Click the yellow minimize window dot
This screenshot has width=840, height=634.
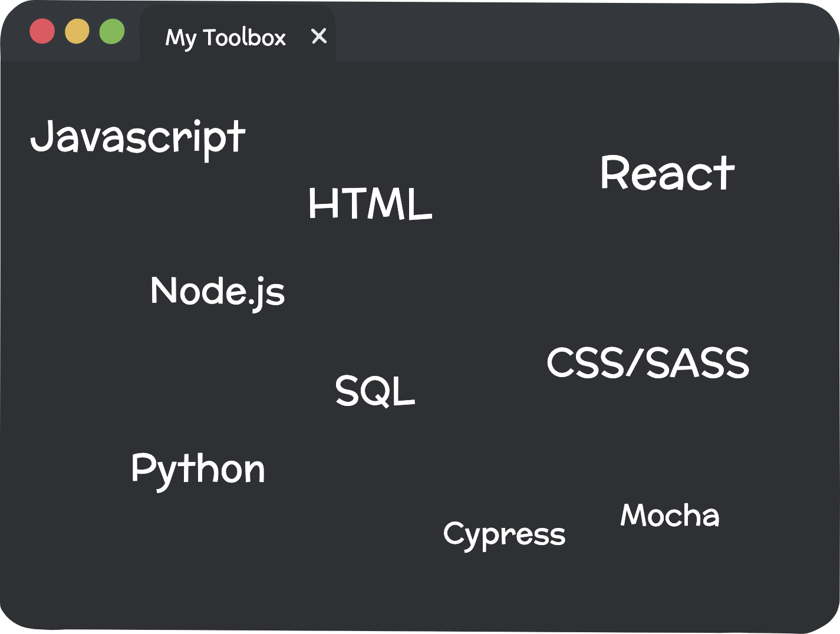pyautogui.click(x=77, y=31)
